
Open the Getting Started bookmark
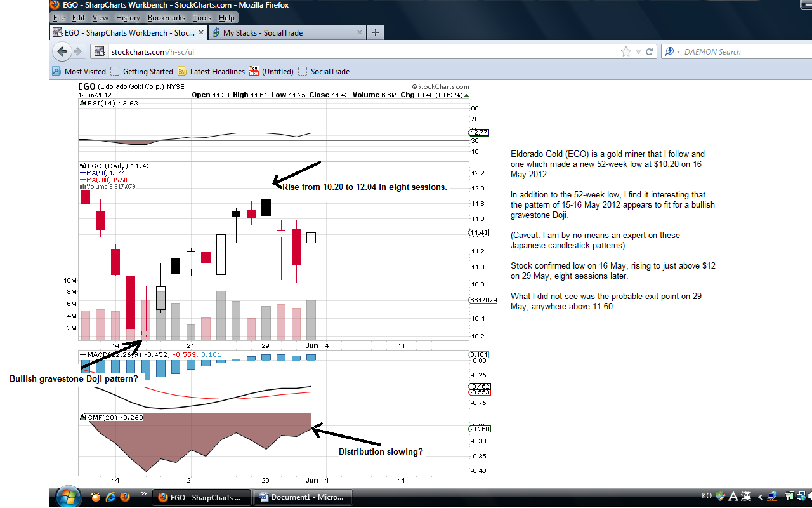pos(141,72)
